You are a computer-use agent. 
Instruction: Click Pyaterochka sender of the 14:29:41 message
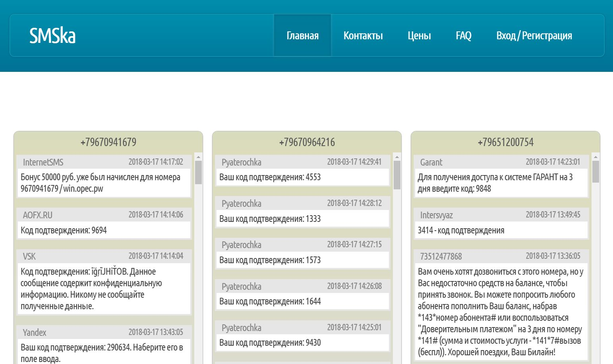point(241,162)
